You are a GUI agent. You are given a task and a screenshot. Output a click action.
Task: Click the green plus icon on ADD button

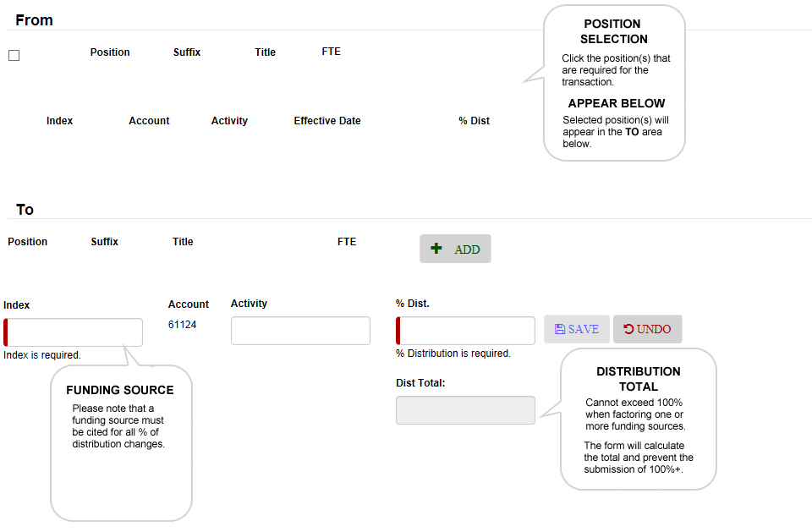(x=436, y=248)
